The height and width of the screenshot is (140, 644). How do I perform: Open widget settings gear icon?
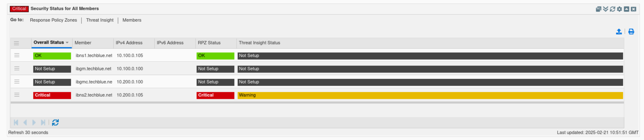(619, 9)
